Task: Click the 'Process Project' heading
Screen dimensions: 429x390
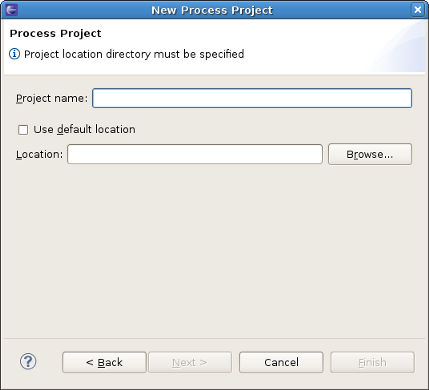Action: (x=55, y=33)
